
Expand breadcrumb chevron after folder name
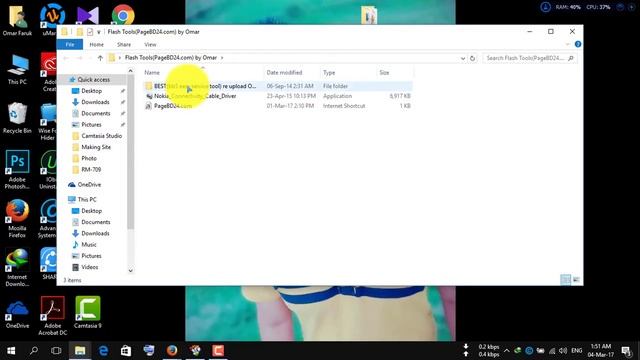click(222, 58)
